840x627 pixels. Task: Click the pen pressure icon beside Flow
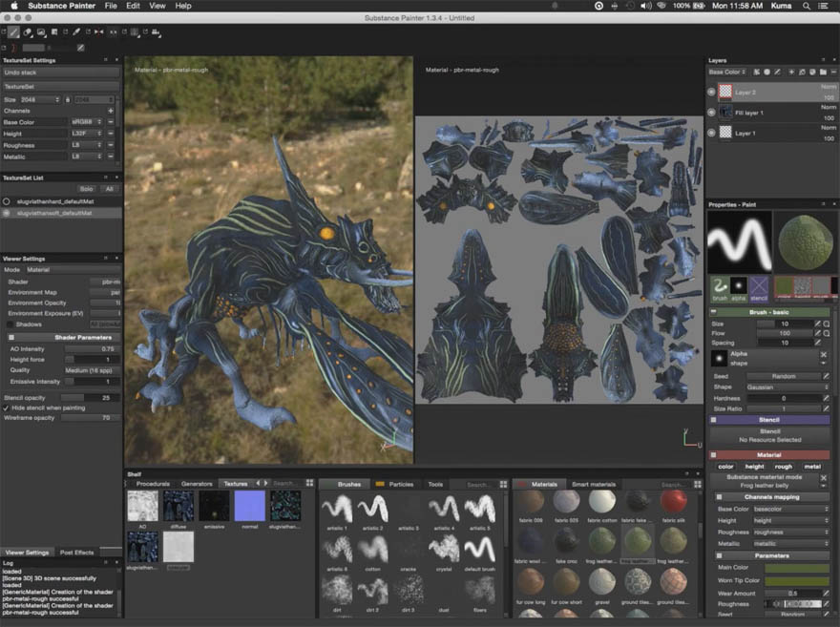point(817,333)
